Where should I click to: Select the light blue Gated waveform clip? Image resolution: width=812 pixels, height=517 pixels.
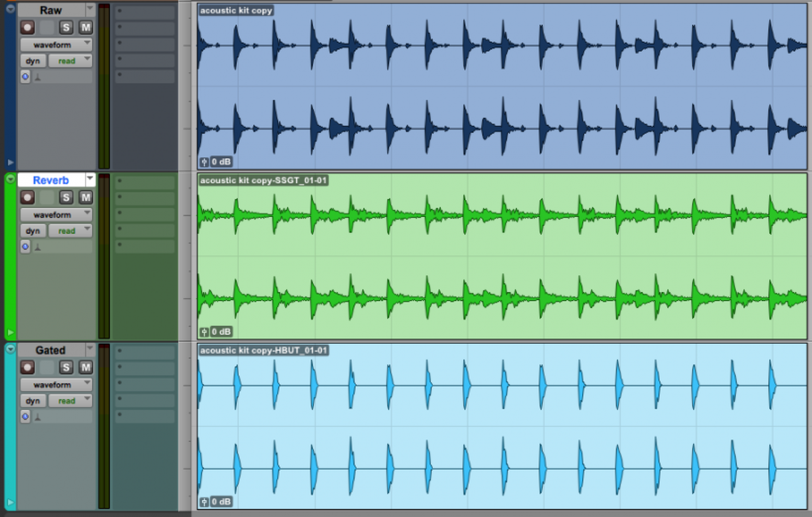(502, 426)
